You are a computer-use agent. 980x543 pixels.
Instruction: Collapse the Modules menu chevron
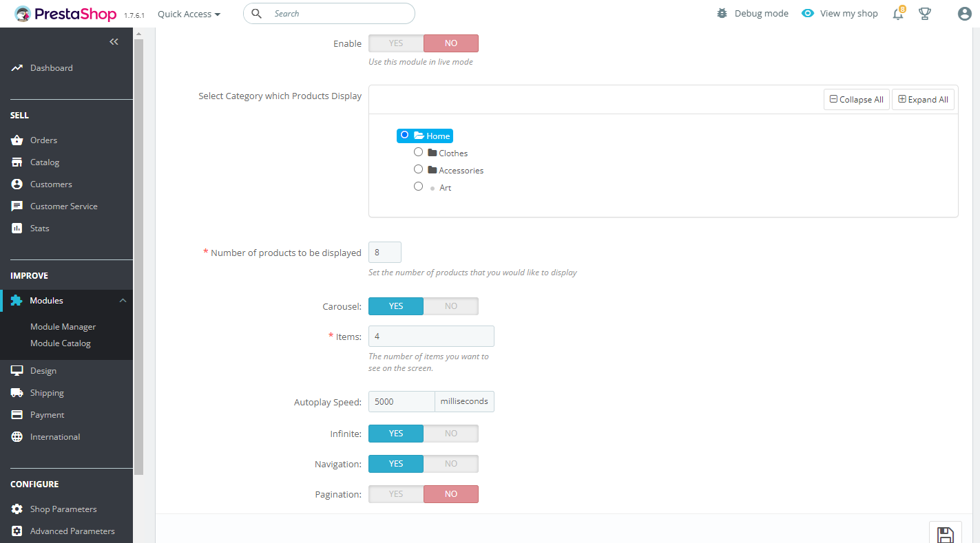[x=123, y=301]
